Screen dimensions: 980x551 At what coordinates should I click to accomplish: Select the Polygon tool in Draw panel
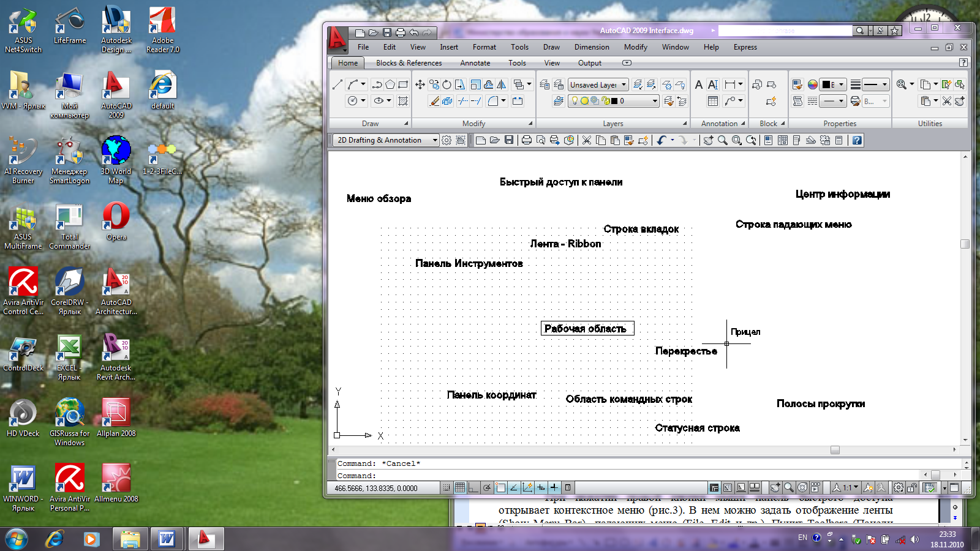tap(390, 84)
